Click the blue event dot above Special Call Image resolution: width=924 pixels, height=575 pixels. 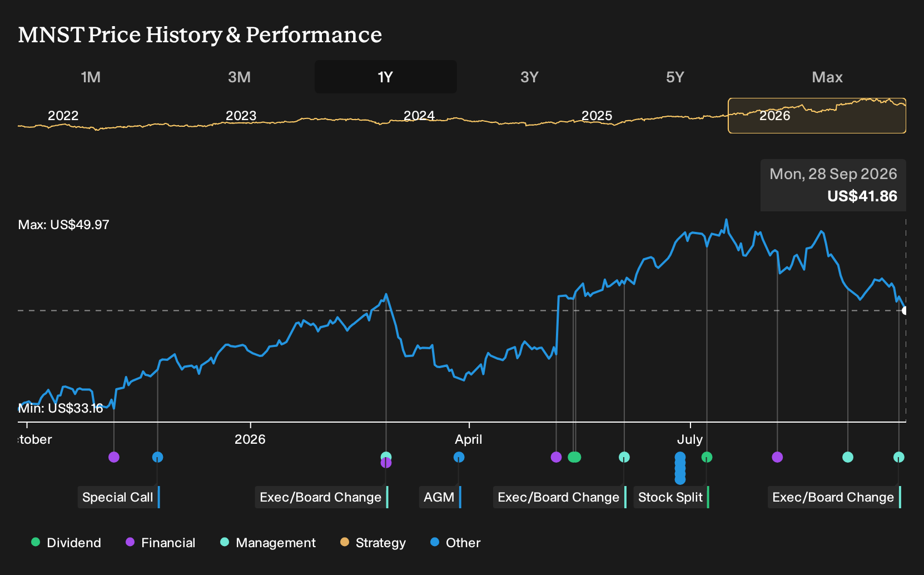tap(157, 457)
